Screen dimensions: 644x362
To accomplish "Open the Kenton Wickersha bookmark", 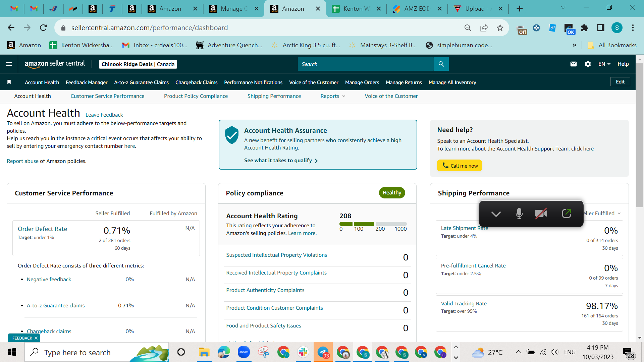I will click(82, 45).
